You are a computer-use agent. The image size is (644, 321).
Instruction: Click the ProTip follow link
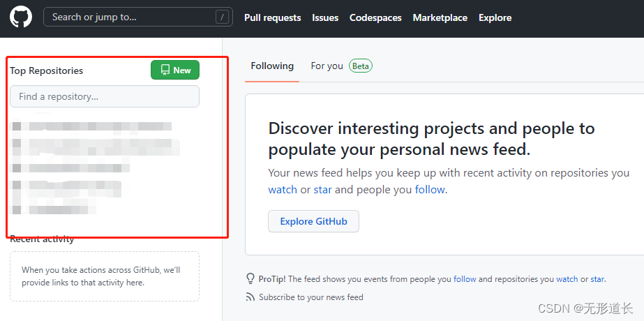pos(465,279)
